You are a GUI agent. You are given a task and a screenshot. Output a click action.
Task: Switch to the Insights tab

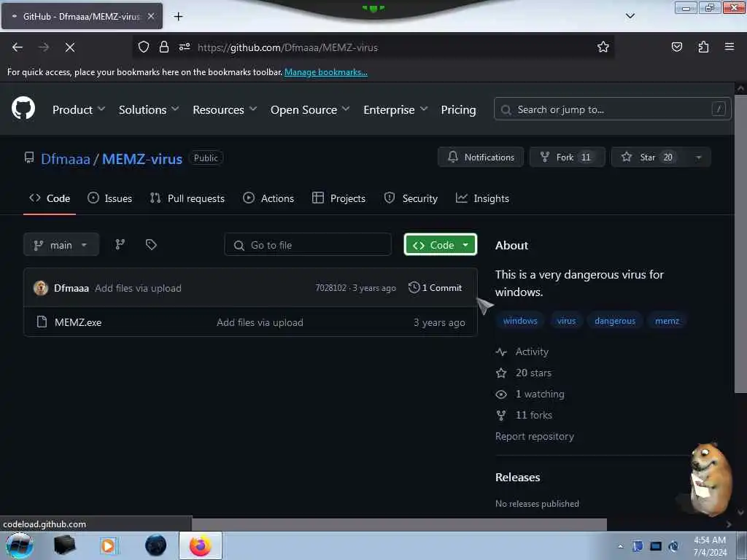pos(482,198)
